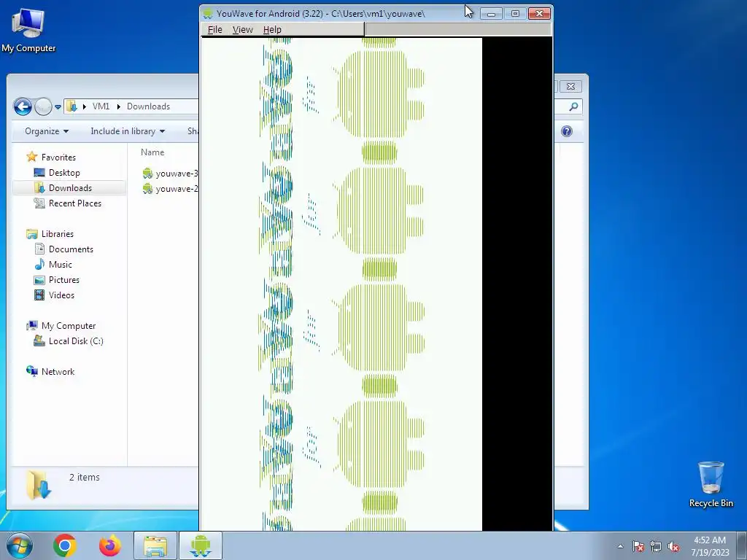The image size is (747, 560).
Task: Open Pictures library in navigation pane
Action: (64, 279)
